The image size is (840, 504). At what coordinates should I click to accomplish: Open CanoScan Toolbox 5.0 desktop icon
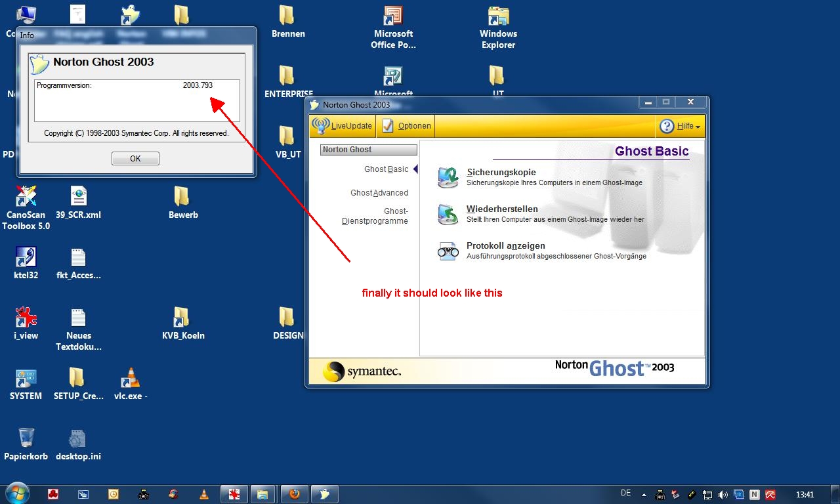click(x=26, y=197)
